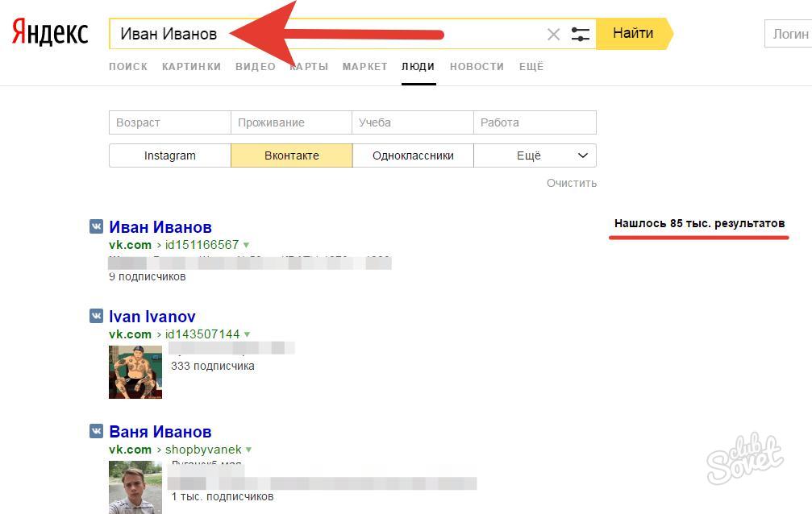
Task: Expand the Ещё networks dropdown
Action: (x=535, y=155)
